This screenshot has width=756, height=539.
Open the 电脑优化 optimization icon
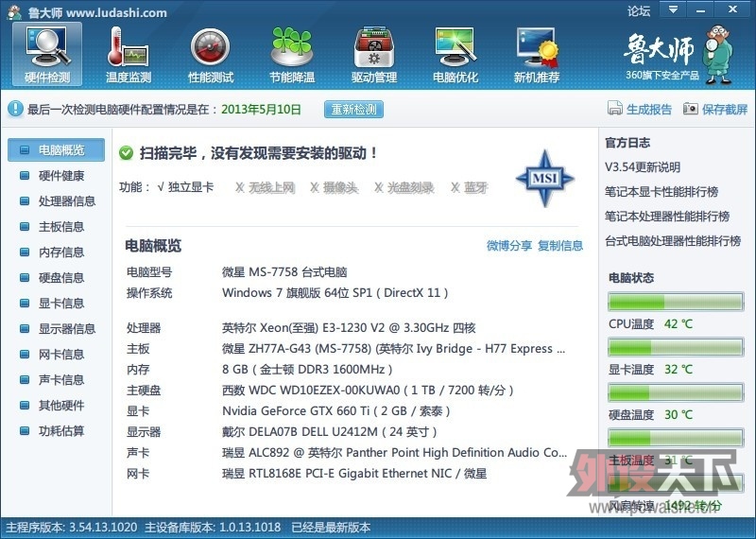coord(455,55)
